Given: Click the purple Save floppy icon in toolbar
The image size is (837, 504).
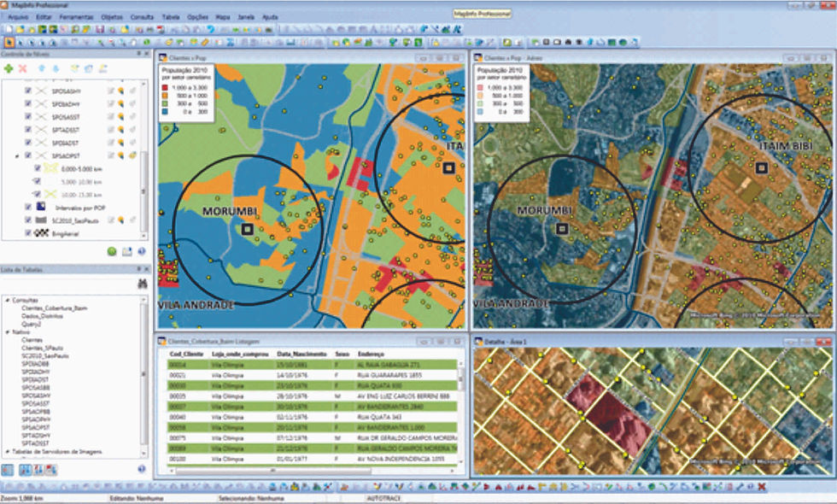Looking at the screenshot, I should [x=100, y=29].
